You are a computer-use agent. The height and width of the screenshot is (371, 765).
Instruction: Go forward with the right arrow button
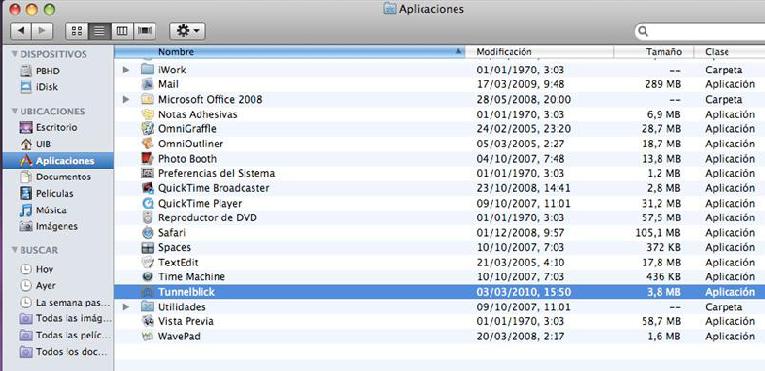pyautogui.click(x=42, y=31)
